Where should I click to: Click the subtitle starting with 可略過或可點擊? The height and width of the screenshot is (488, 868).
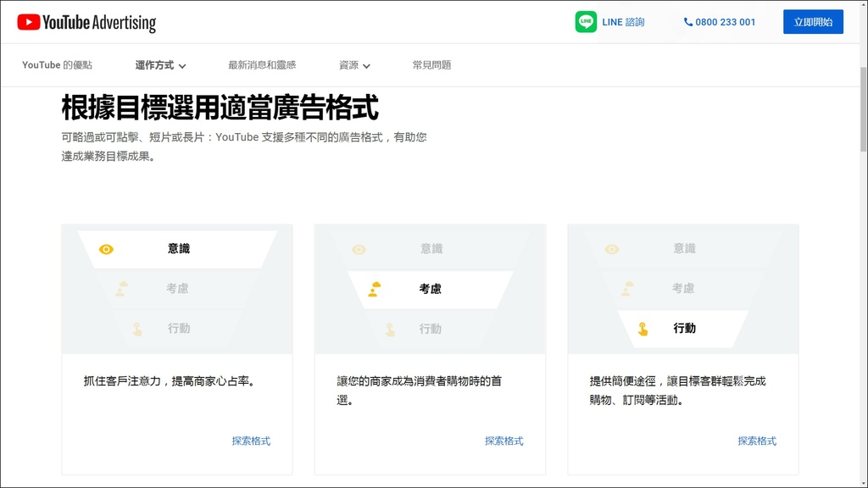click(243, 147)
